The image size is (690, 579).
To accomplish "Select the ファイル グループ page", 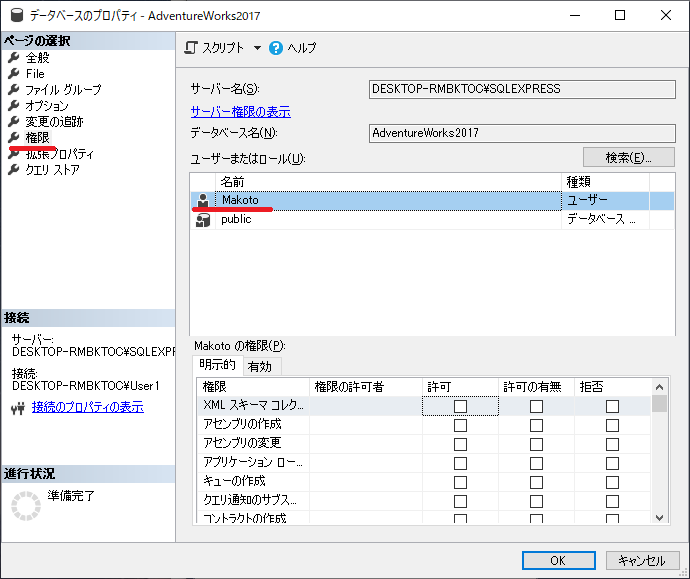I will (x=63, y=90).
